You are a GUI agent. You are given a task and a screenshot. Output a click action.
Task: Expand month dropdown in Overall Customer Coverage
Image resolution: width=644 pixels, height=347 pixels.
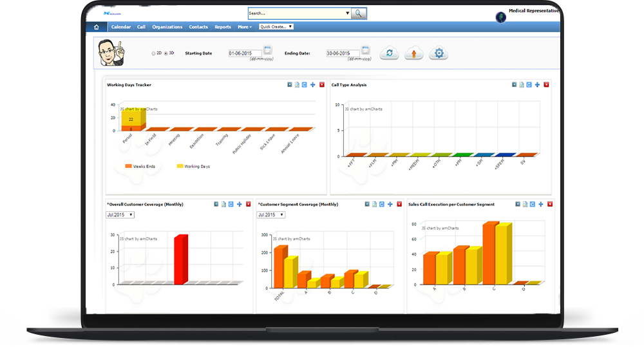[120, 214]
